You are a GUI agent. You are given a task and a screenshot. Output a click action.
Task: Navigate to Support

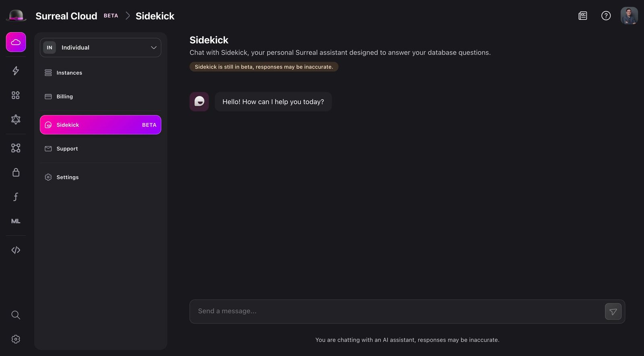tap(67, 148)
